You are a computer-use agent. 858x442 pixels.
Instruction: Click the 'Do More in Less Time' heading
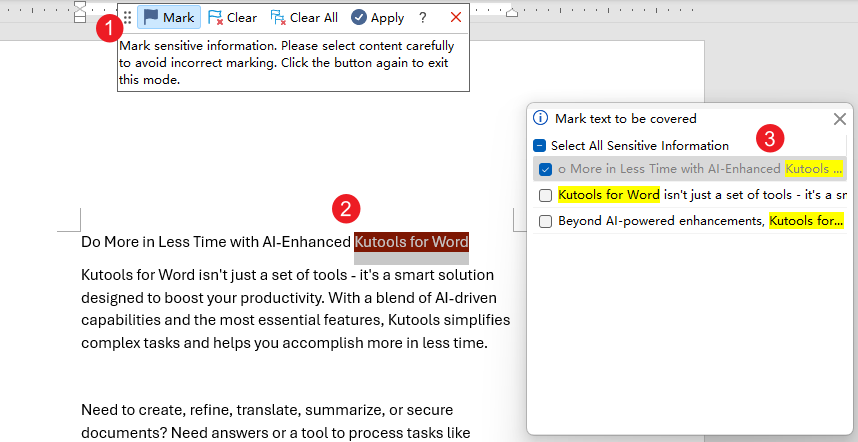(275, 242)
